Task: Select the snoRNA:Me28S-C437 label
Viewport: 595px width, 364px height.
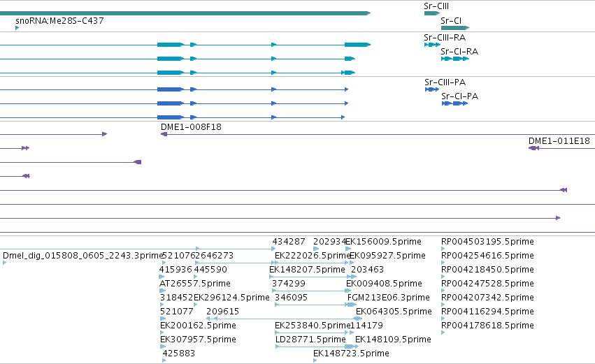Action: (59, 21)
